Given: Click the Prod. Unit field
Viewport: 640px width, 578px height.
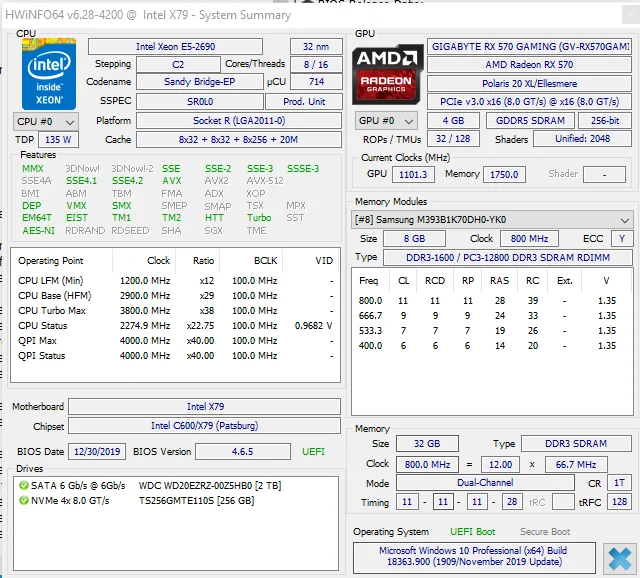Looking at the screenshot, I should point(304,101).
